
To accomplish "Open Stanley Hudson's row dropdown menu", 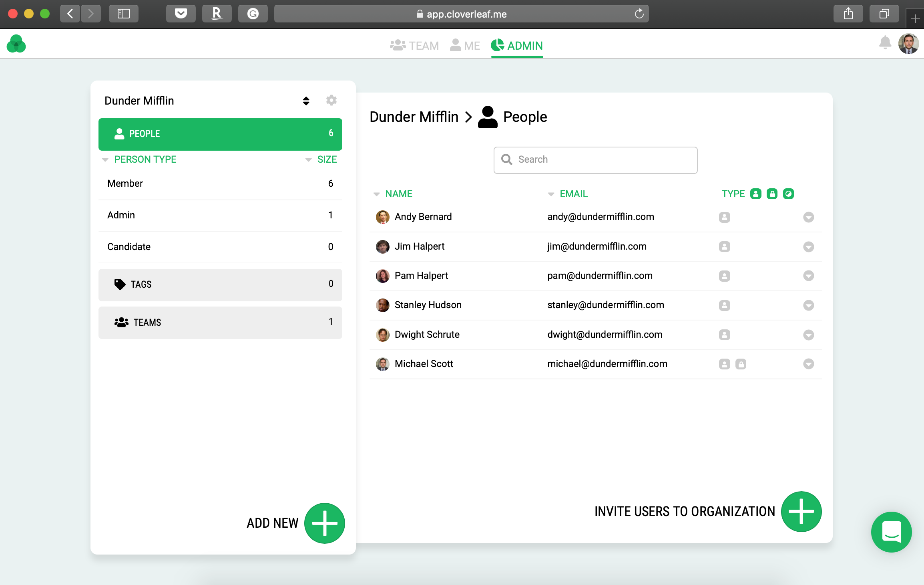I will (809, 305).
